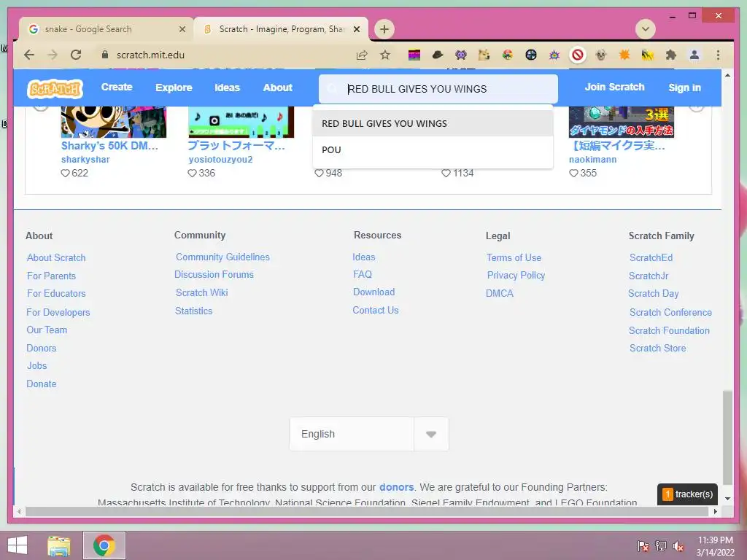
Task: Click the Chrome taskbar icon
Action: click(104, 545)
